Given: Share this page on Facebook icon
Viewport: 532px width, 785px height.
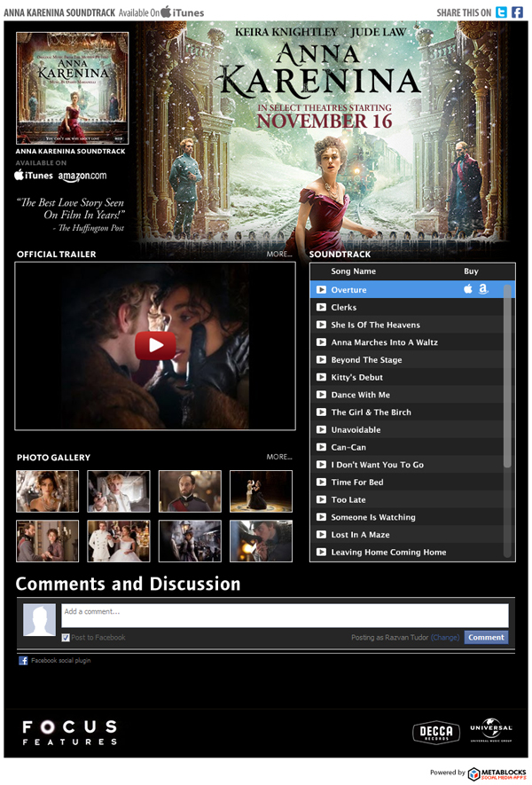Looking at the screenshot, I should pos(517,12).
